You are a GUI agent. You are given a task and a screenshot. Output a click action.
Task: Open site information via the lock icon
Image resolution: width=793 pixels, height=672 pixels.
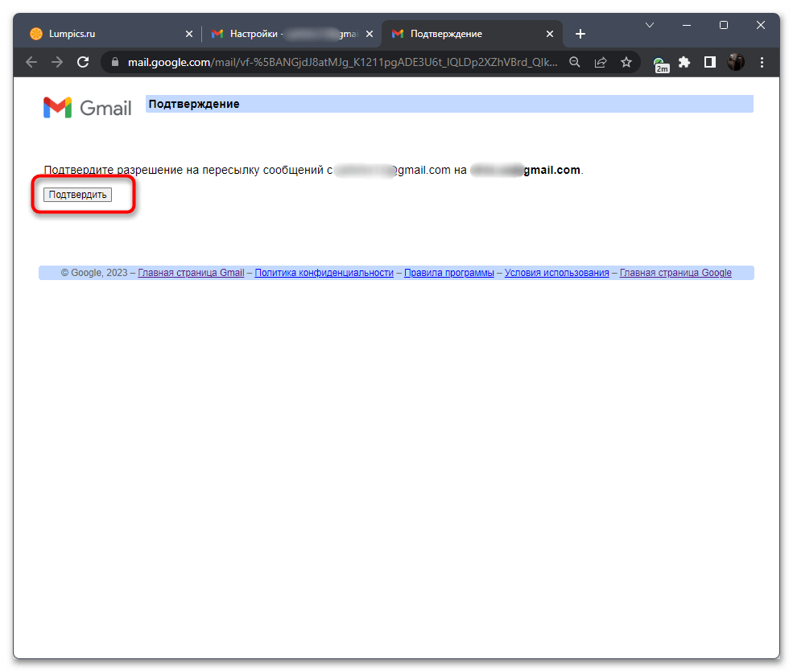pos(114,62)
